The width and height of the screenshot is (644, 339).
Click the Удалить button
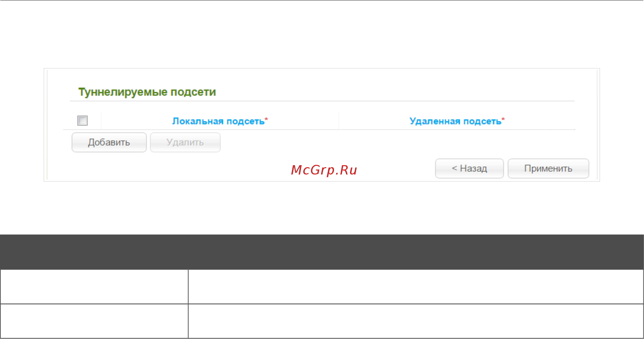(185, 142)
